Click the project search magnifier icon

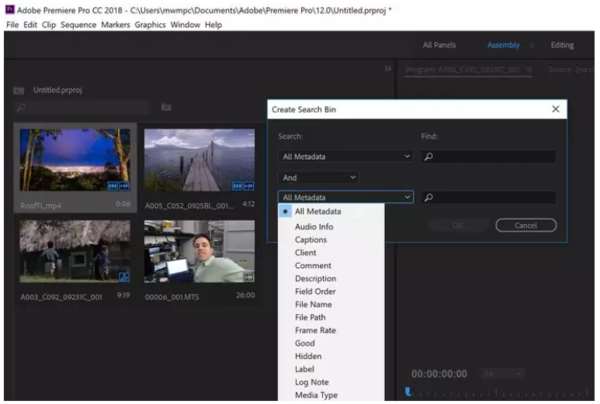coord(21,108)
